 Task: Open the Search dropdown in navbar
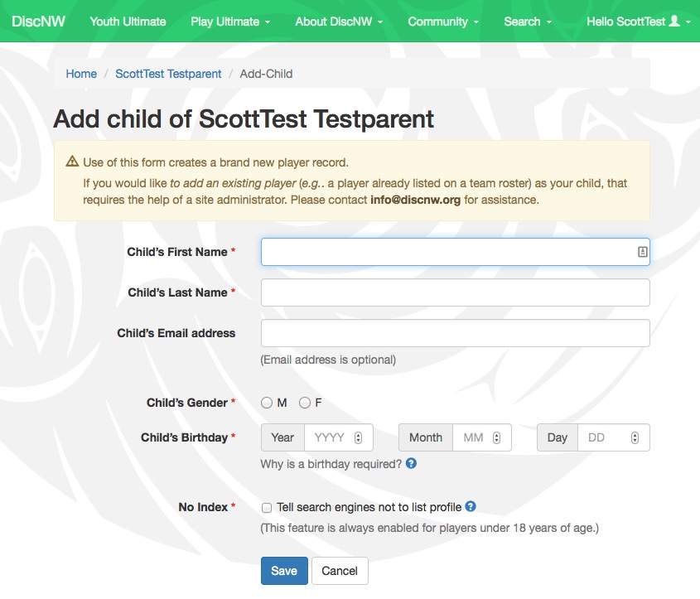(528, 22)
